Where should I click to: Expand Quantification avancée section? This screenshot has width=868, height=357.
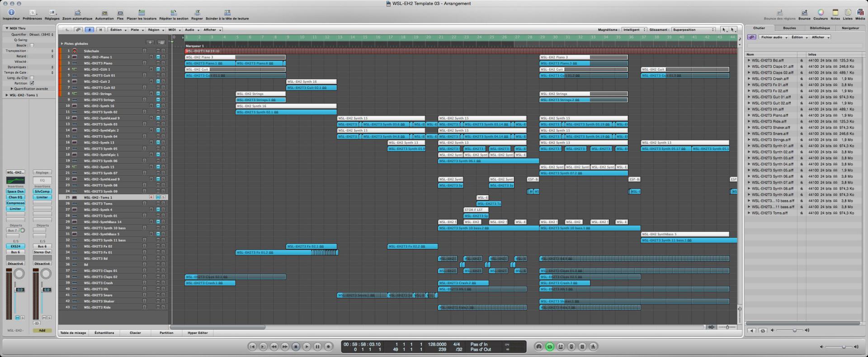point(12,89)
